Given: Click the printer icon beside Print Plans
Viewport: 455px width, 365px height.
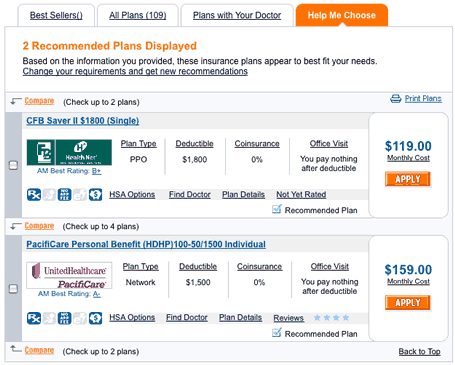Looking at the screenshot, I should [396, 99].
